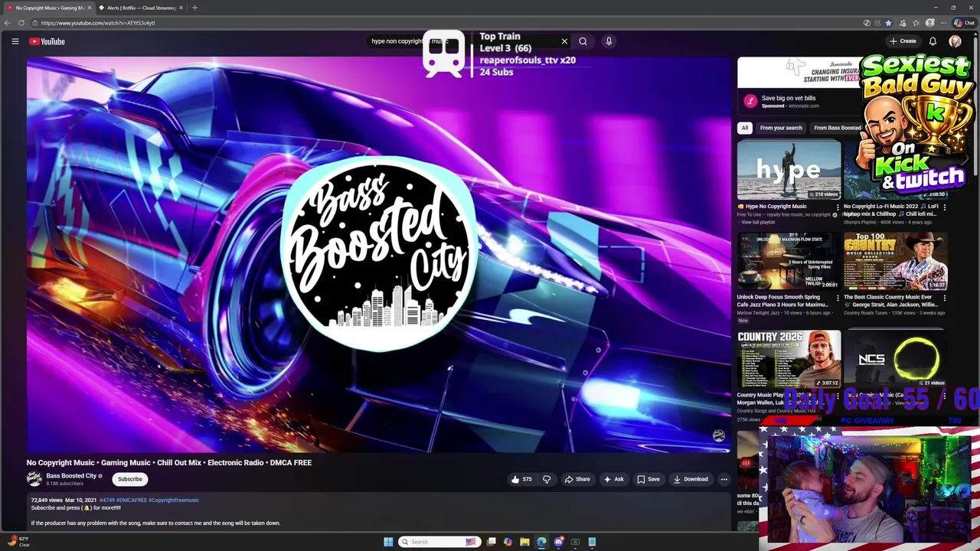Open the Save big on vet bills ad

pos(789,98)
